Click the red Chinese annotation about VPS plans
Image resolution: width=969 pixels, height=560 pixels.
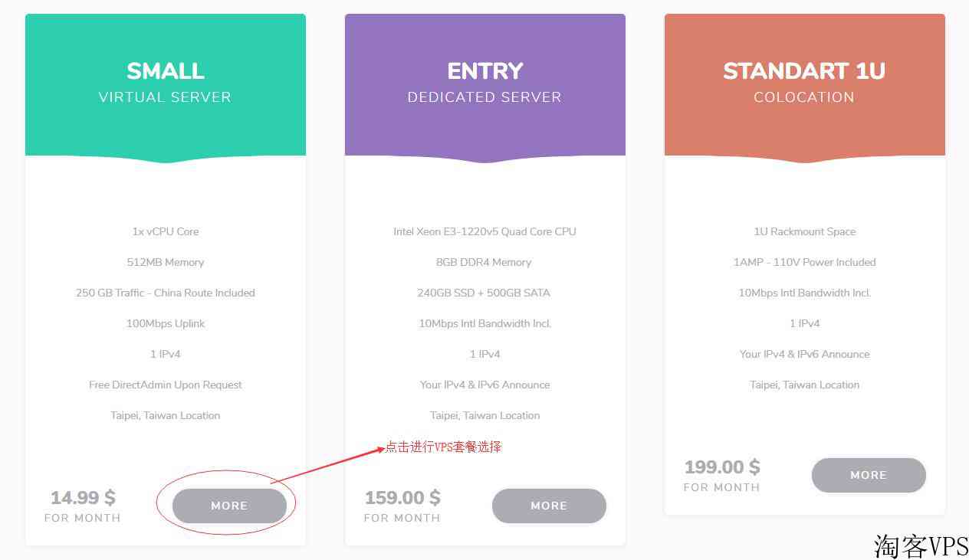tap(443, 447)
